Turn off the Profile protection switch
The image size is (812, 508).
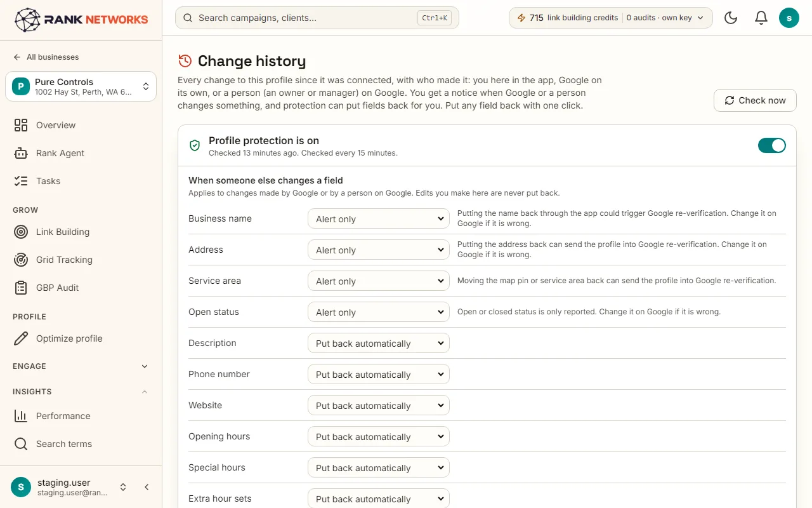[x=772, y=145]
